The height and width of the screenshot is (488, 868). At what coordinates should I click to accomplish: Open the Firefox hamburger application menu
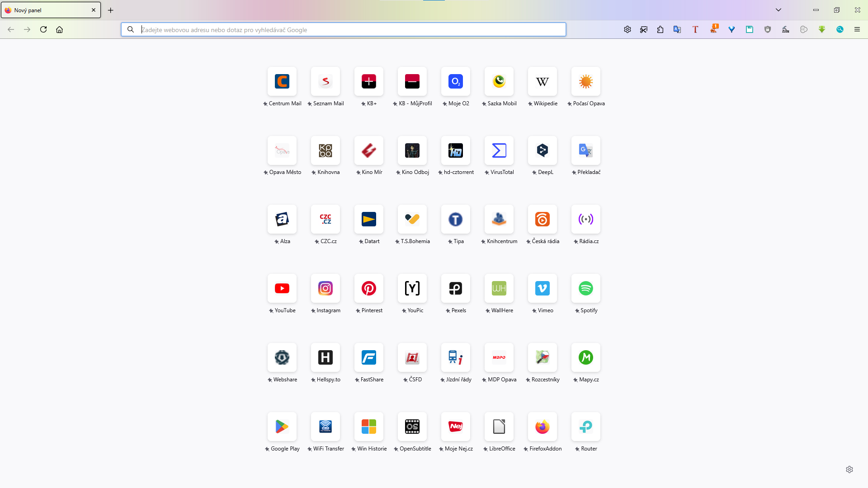point(857,30)
